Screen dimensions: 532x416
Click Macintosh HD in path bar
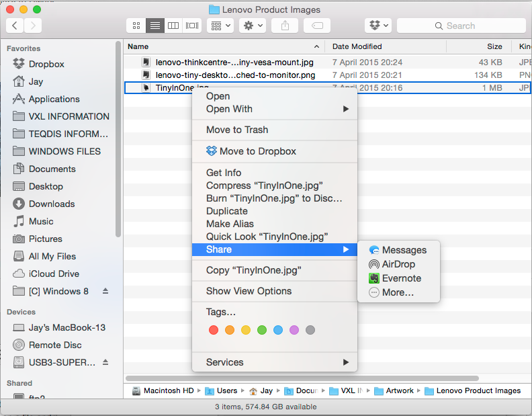163,390
